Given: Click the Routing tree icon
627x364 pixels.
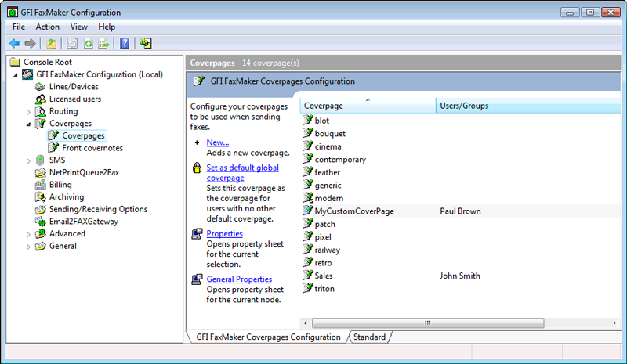Looking at the screenshot, I should coord(41,111).
